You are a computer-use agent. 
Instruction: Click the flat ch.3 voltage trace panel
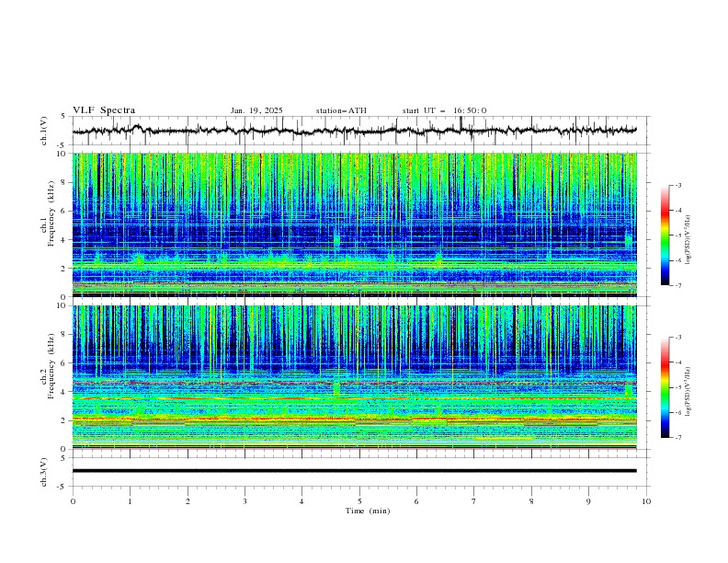[x=360, y=472]
